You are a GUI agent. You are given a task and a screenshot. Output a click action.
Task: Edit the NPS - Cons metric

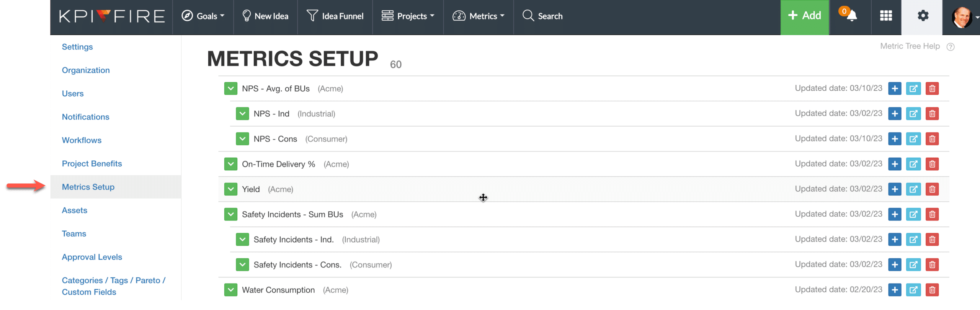coord(913,139)
